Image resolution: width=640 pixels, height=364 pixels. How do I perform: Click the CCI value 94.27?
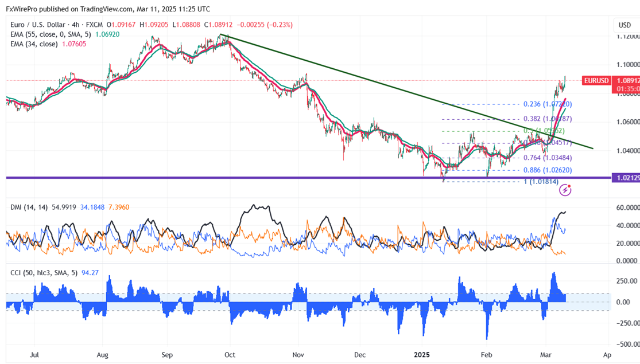point(90,273)
